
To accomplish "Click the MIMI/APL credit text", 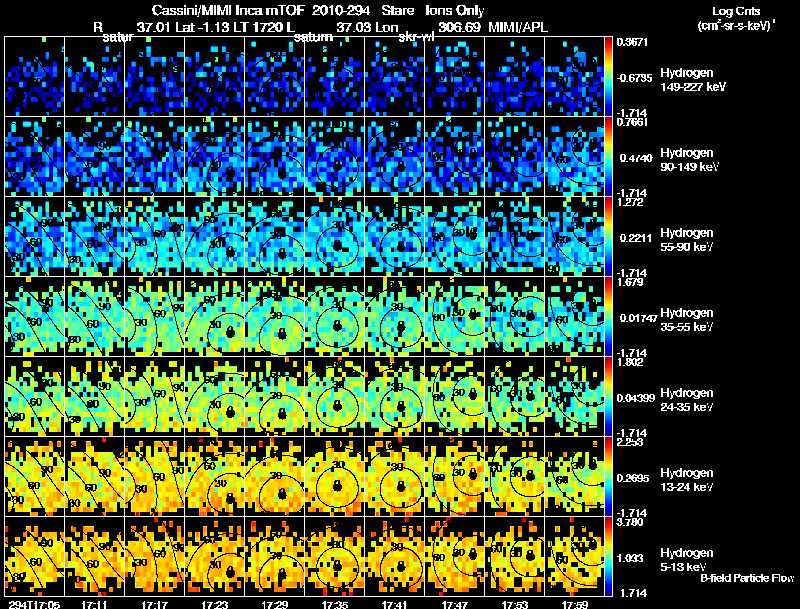I will pos(518,27).
